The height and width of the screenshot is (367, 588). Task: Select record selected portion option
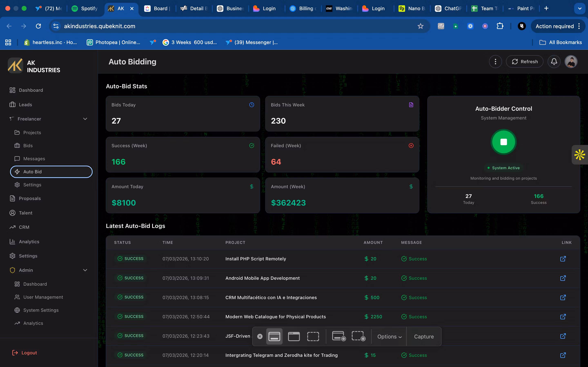click(x=358, y=336)
